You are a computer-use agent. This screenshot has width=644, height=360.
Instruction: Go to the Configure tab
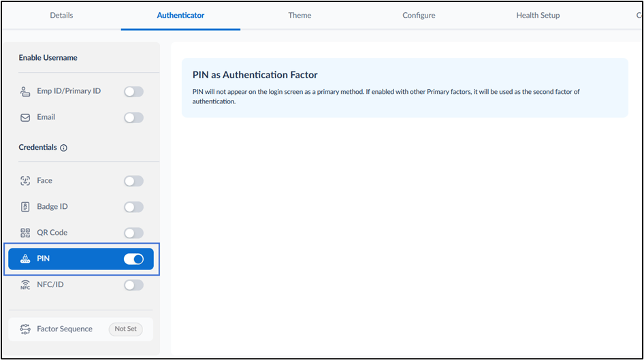[x=419, y=15]
